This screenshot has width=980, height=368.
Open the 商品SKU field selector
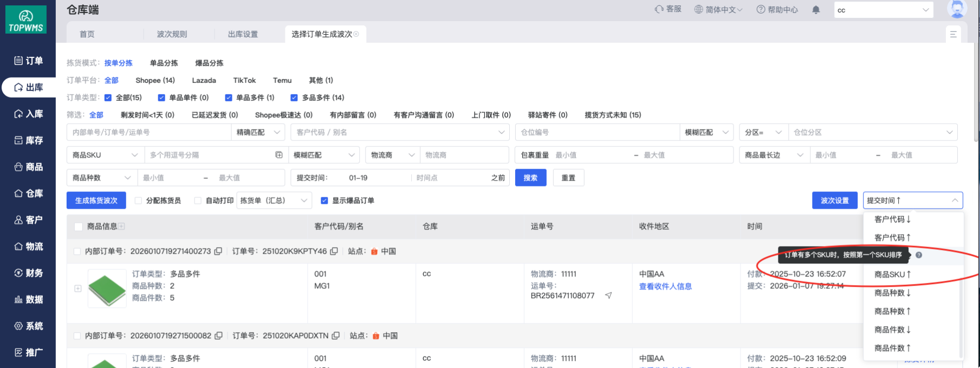coord(106,155)
